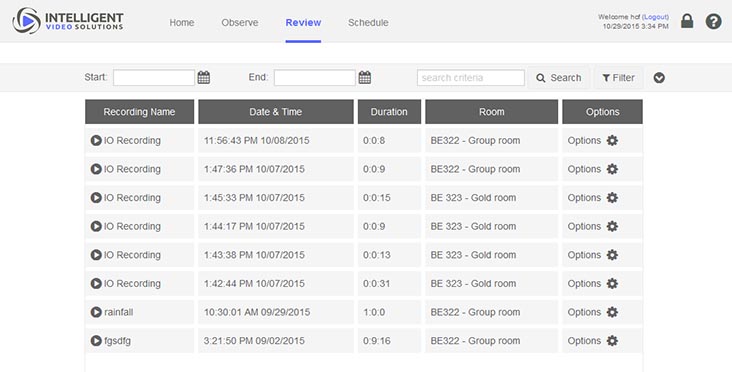This screenshot has height=372, width=732.
Task: Open gear options for 1:47:36 PM recording
Action: [612, 169]
